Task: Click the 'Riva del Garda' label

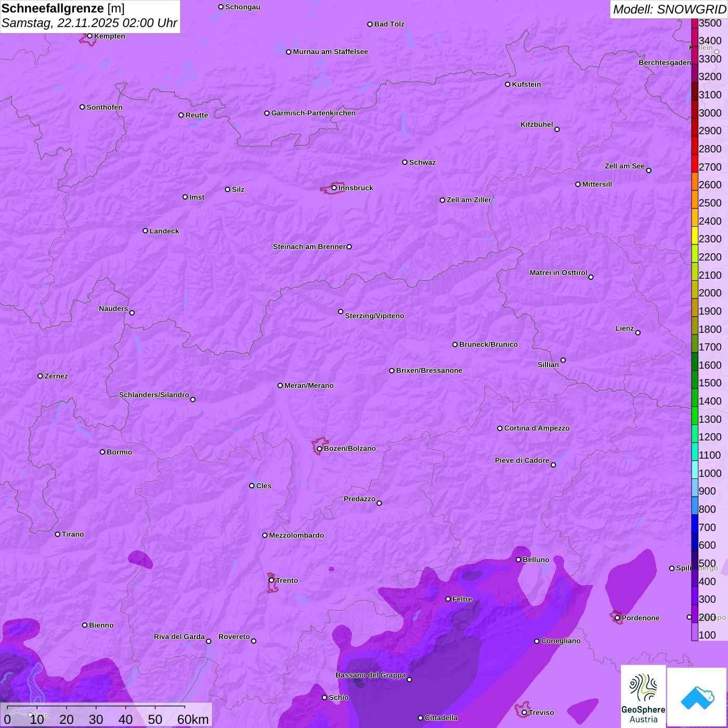Action: 179,636
